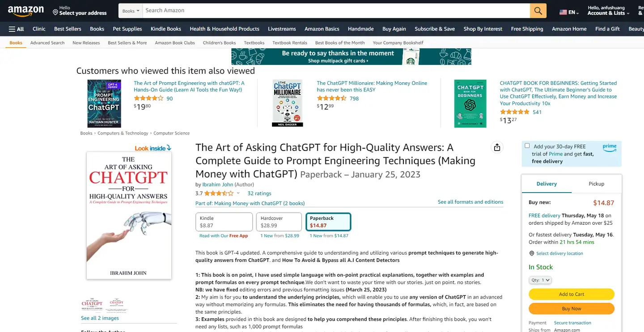Click the main book cover image
This screenshot has height=332, width=644.
[x=129, y=215]
